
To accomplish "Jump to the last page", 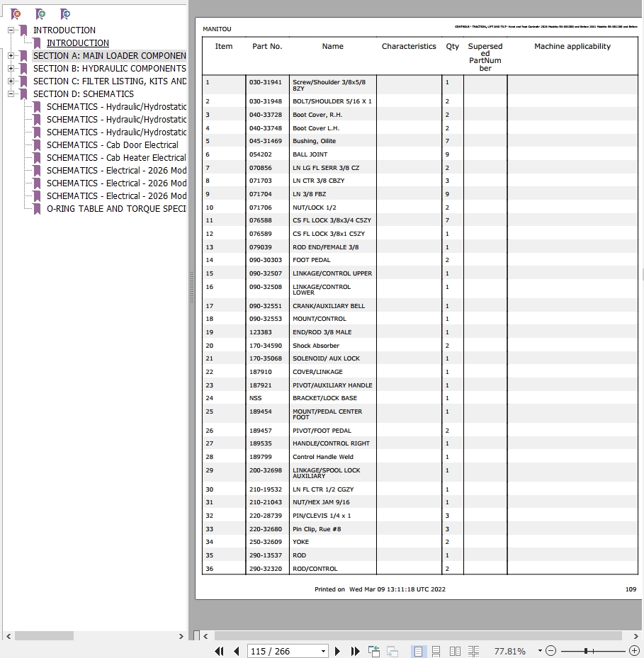I will [355, 651].
